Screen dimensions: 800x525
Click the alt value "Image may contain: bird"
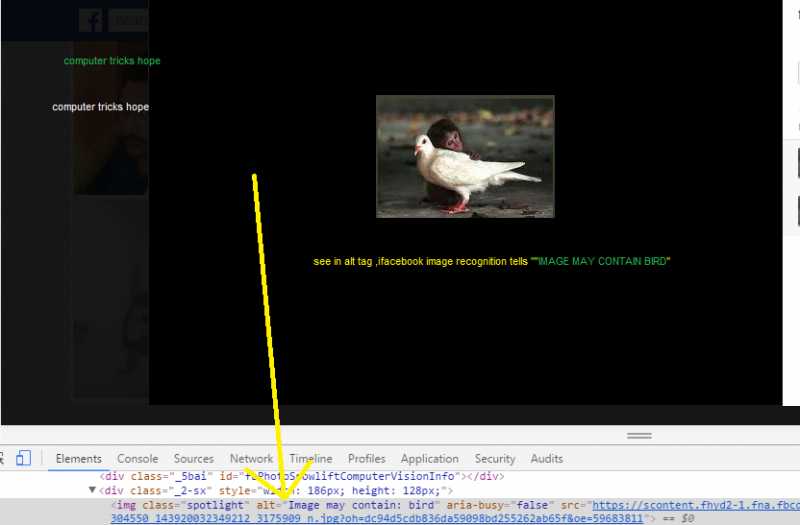[x=361, y=505]
